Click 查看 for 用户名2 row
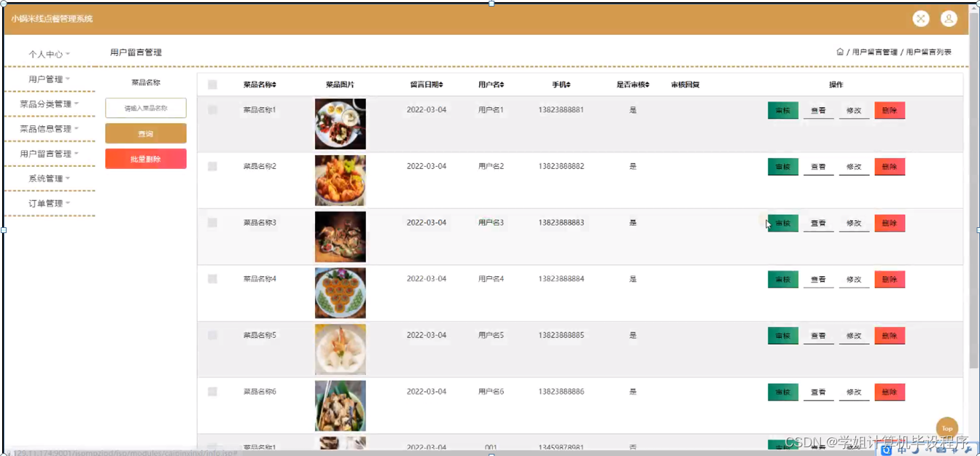 coord(818,167)
